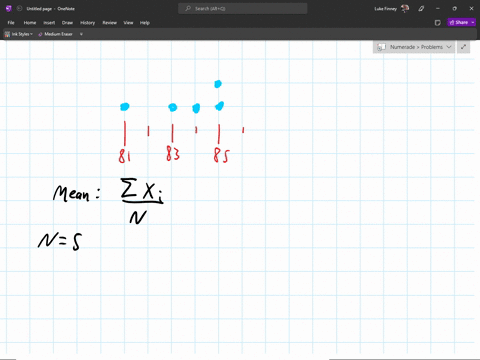Focus the Search (Alt+Q) box
This screenshot has width=480, height=360.
(x=243, y=9)
